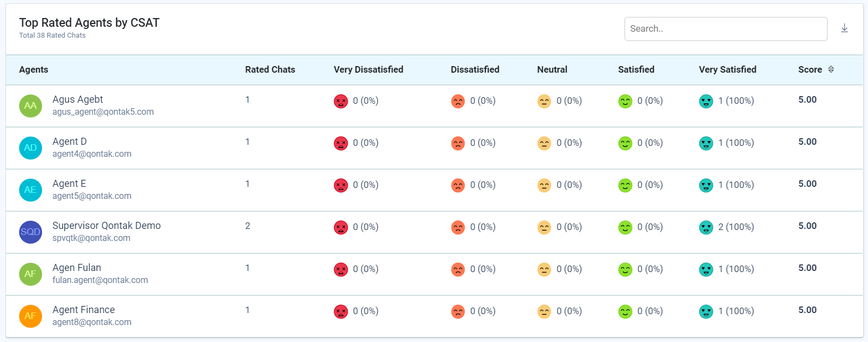Click the download report icon

click(x=844, y=28)
